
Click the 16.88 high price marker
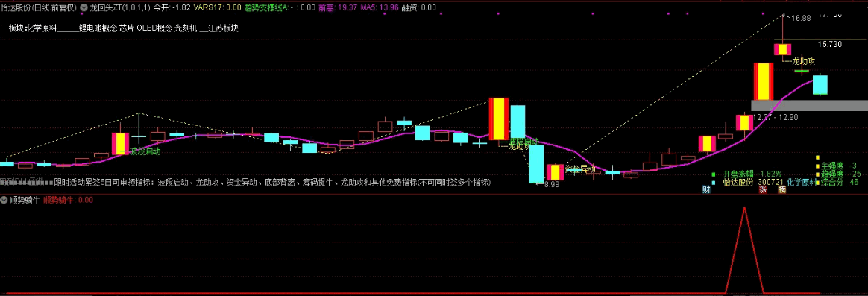click(800, 18)
